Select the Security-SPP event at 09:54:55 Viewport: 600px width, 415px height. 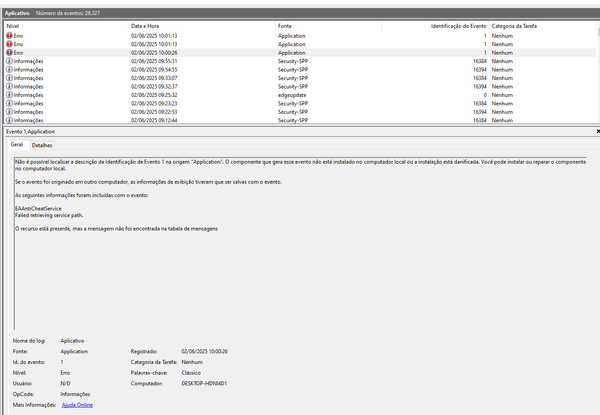click(x=300, y=70)
